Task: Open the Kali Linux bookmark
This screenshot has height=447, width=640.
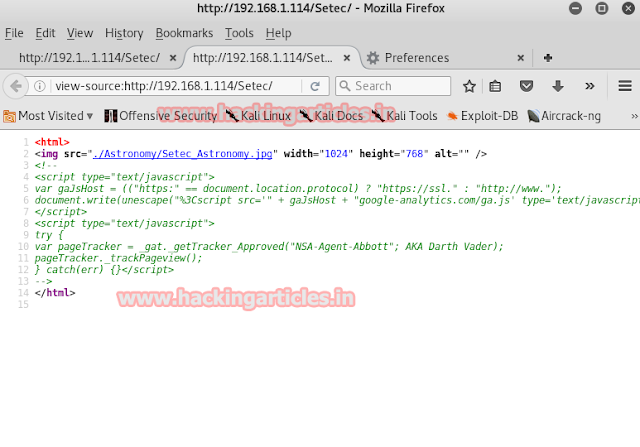Action: [x=258, y=116]
